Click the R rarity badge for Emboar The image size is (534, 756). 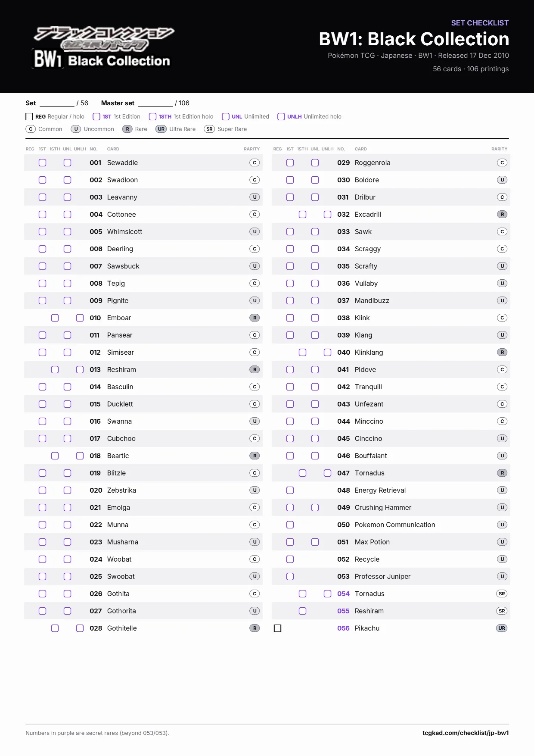point(255,318)
